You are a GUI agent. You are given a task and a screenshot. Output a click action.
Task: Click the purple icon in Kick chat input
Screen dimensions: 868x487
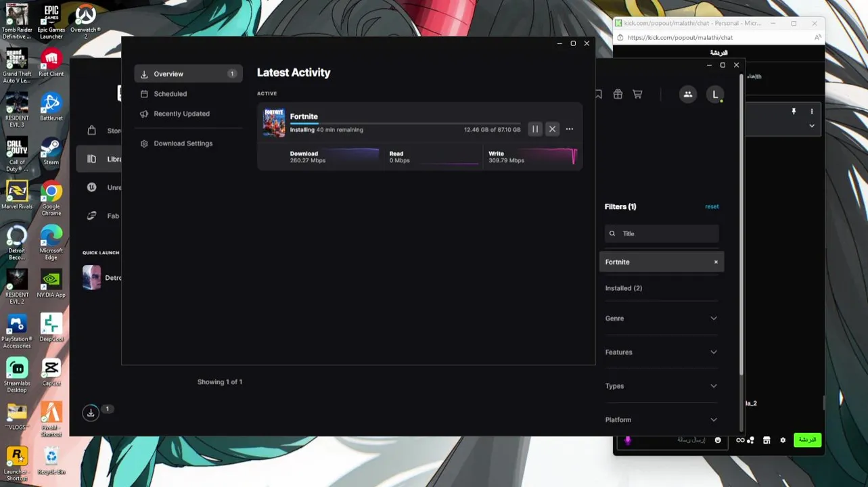pyautogui.click(x=628, y=440)
